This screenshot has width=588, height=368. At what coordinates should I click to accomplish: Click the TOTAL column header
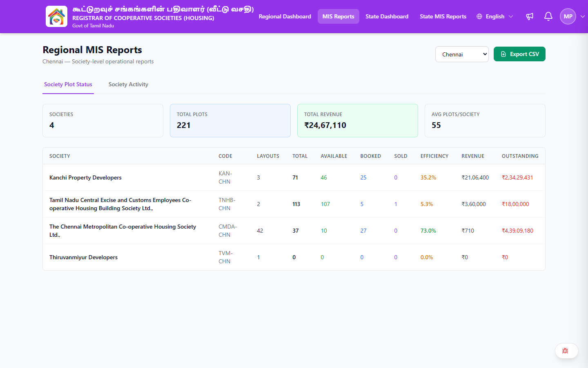(300, 156)
